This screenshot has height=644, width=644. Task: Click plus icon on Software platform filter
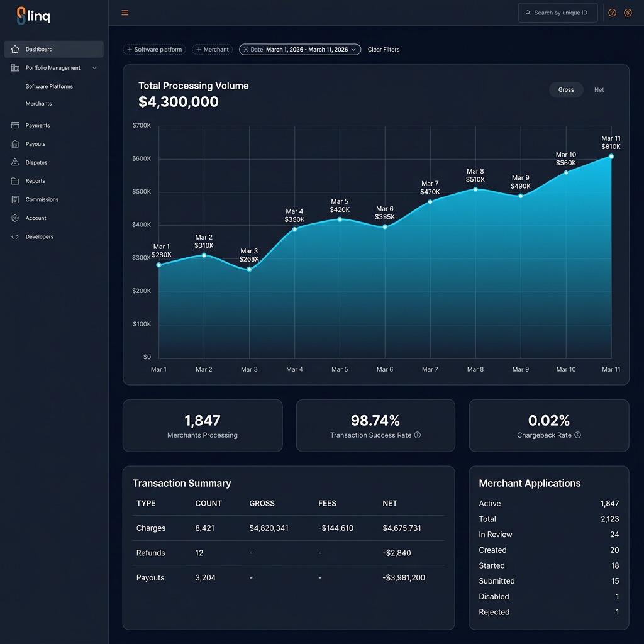(130, 50)
